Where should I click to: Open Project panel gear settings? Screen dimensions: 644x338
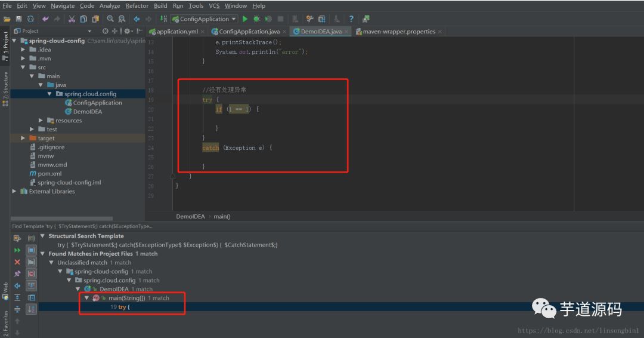coord(128,31)
